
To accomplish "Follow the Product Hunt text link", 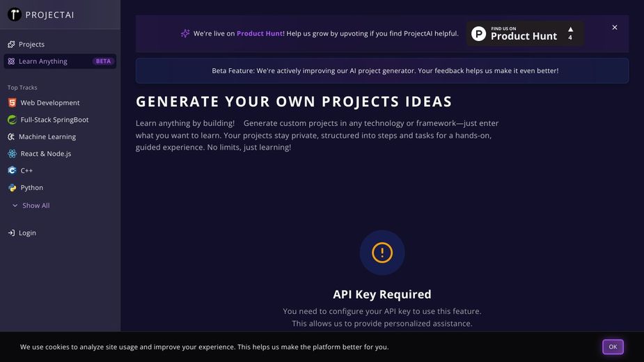I will pos(260,33).
